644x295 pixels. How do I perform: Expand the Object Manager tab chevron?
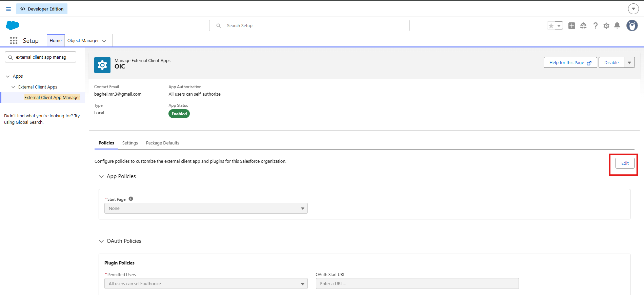coord(104,41)
